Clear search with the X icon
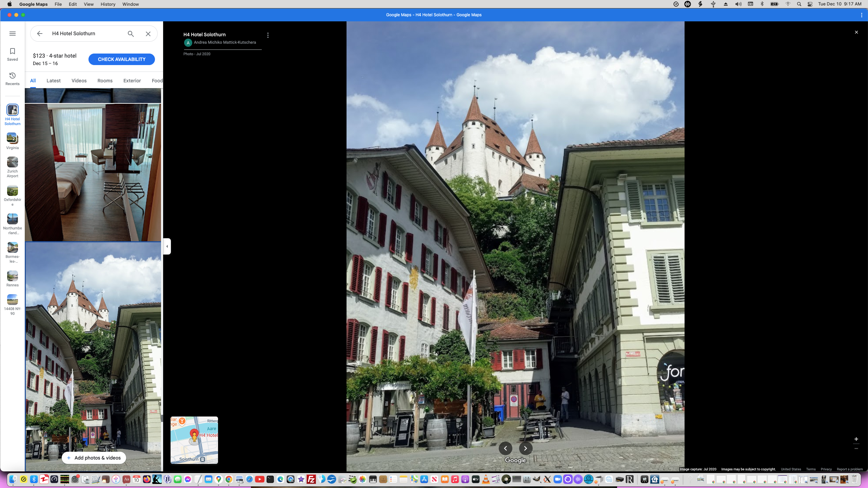Viewport: 868px width, 488px height. point(148,34)
